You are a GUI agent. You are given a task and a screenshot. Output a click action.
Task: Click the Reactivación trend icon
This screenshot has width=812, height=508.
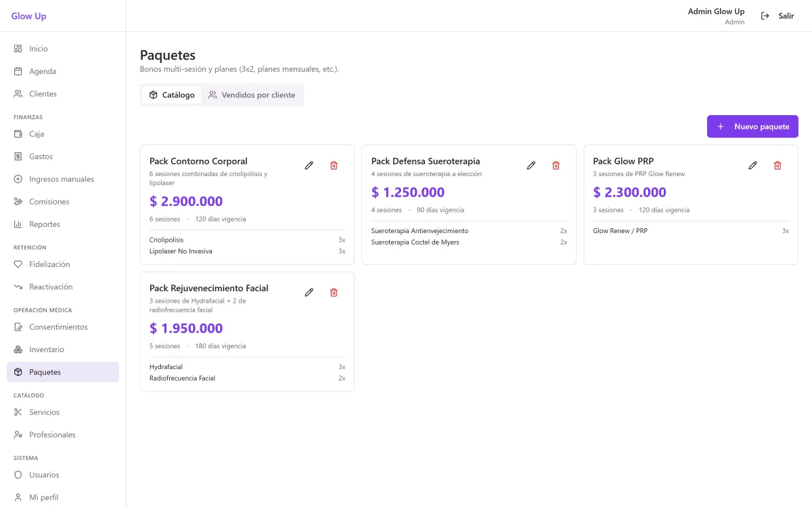click(18, 287)
